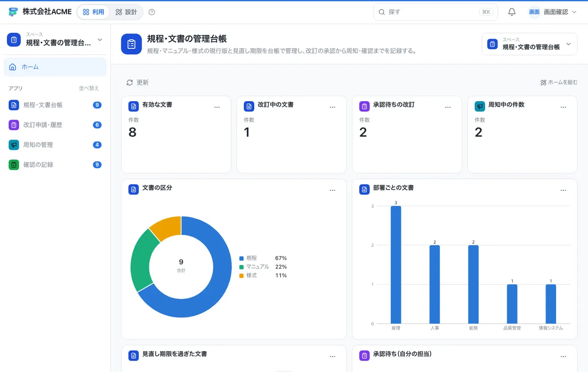Click the 品質管理 axis label
The height and width of the screenshot is (372, 588).
512,328
